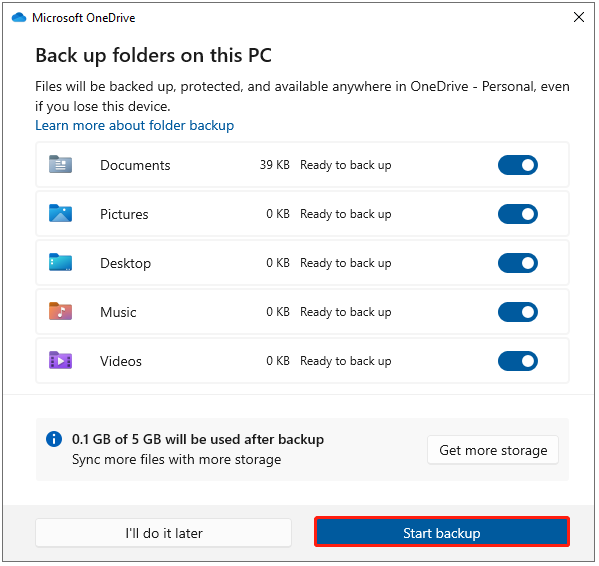This screenshot has width=599, height=566.
Task: Choose I'll do it later
Action: [x=164, y=533]
